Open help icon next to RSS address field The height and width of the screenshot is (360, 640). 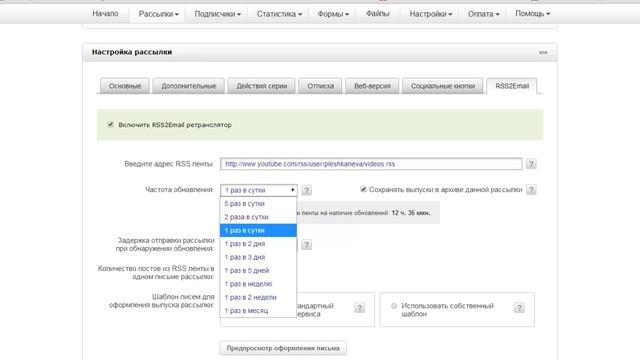pyautogui.click(x=531, y=164)
